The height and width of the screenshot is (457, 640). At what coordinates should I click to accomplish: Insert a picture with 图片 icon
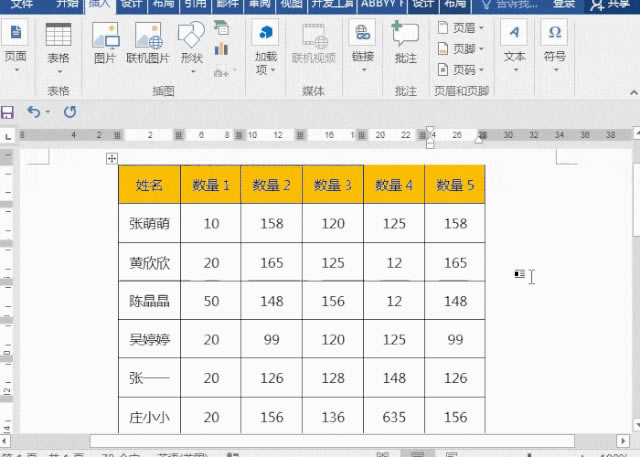(105, 35)
